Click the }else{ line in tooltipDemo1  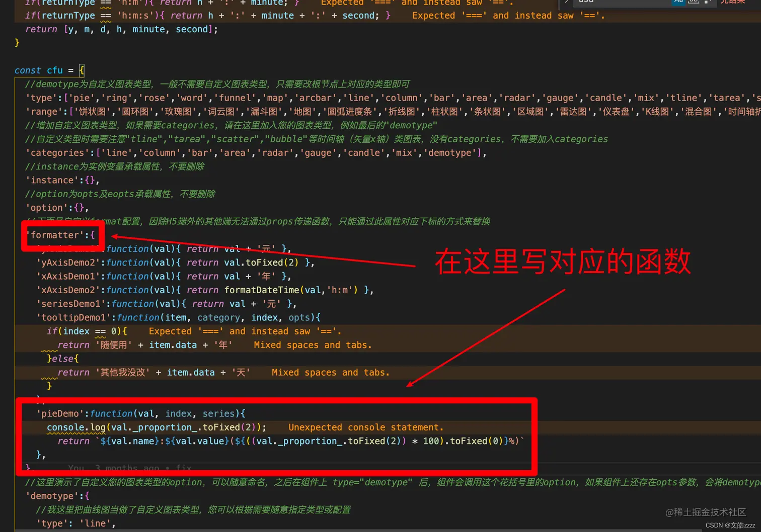pos(63,359)
